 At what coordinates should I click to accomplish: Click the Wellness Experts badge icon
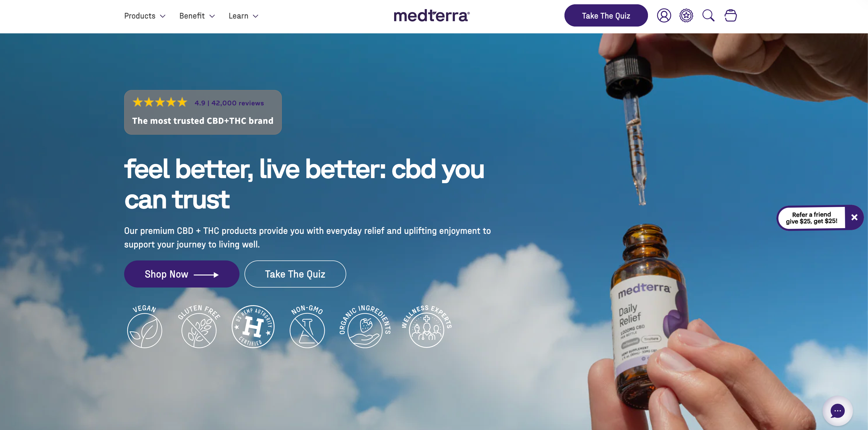(426, 326)
